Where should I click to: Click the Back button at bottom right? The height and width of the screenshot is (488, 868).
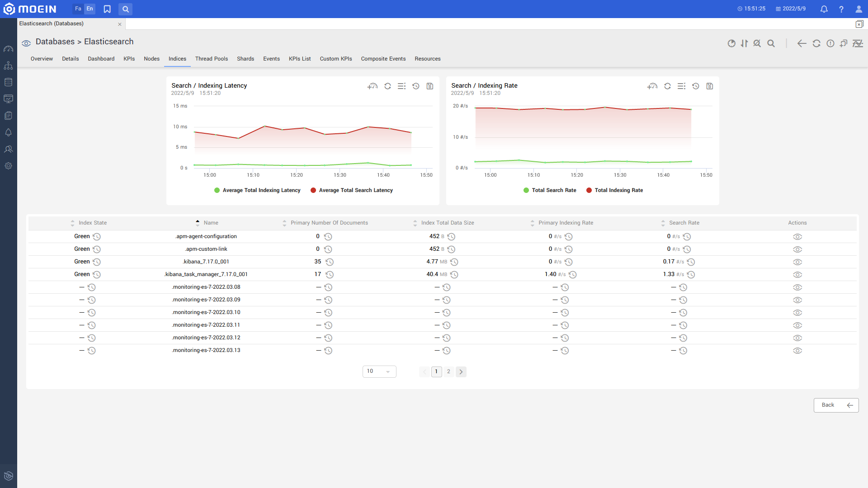coord(836,404)
